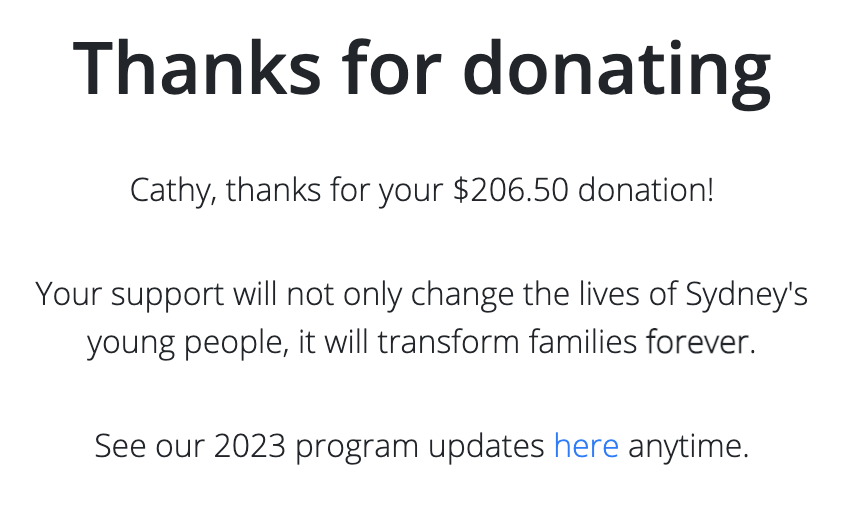Click the word 'for' in the heading

click(392, 68)
